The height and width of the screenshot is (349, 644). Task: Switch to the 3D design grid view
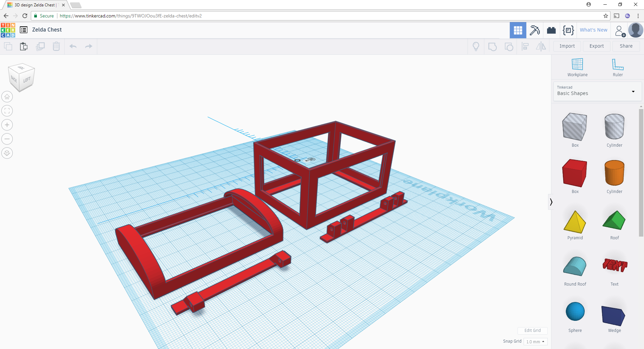click(518, 30)
